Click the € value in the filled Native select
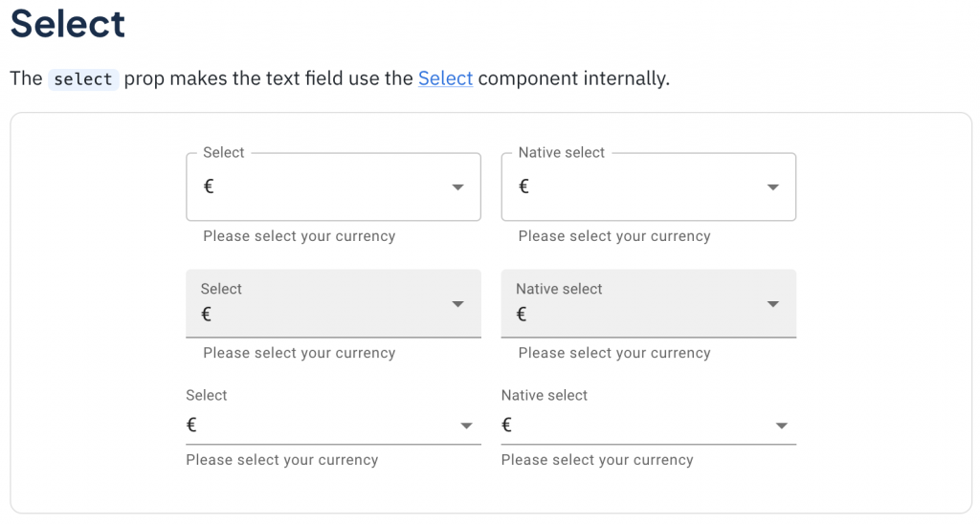 click(521, 314)
